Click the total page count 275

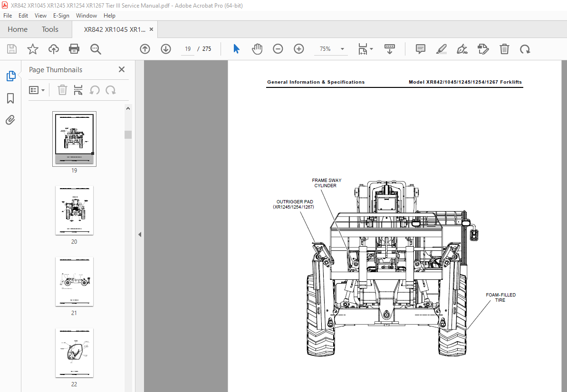pyautogui.click(x=207, y=49)
